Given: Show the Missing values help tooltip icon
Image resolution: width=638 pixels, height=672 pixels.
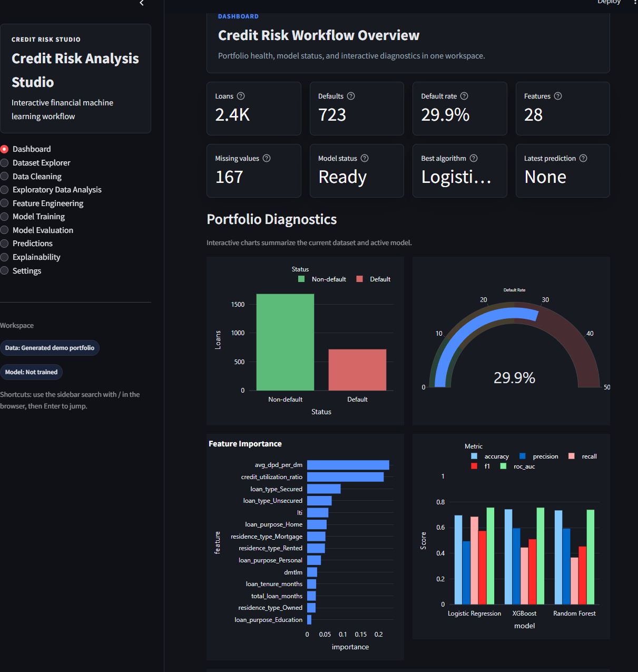Looking at the screenshot, I should tap(267, 158).
